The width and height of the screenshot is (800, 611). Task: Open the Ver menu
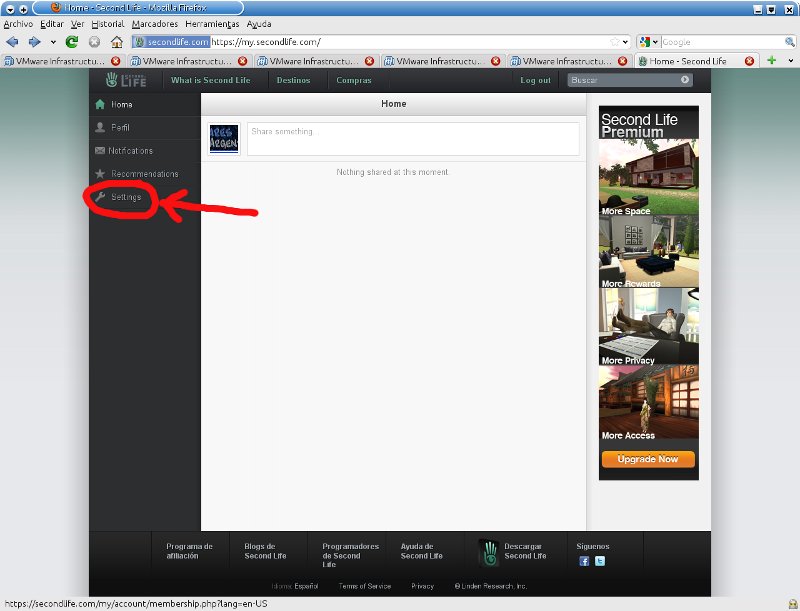point(78,24)
